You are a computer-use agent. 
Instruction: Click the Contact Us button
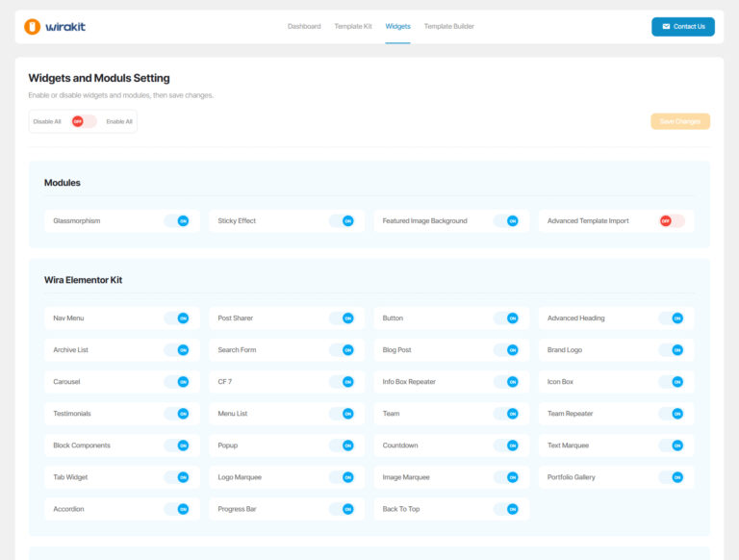(683, 27)
